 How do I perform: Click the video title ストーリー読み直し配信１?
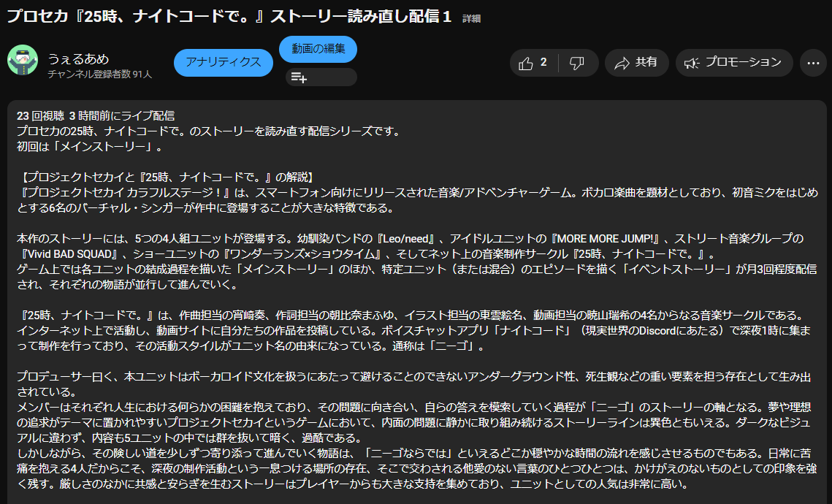click(229, 16)
